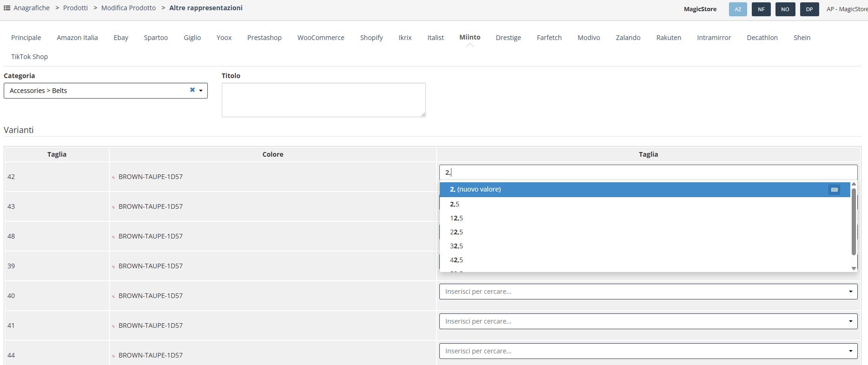
Task: Click the size 43 cell
Action: coord(57,206)
